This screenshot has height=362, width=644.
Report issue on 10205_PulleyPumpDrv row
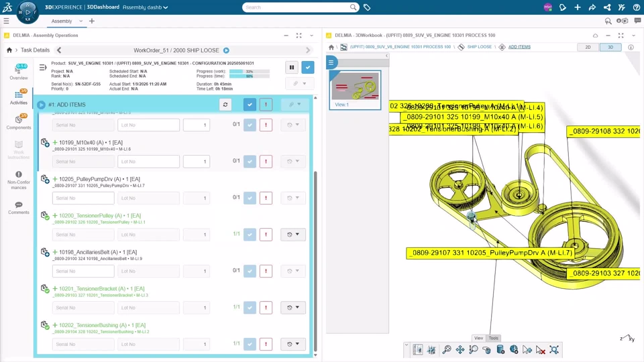click(266, 198)
